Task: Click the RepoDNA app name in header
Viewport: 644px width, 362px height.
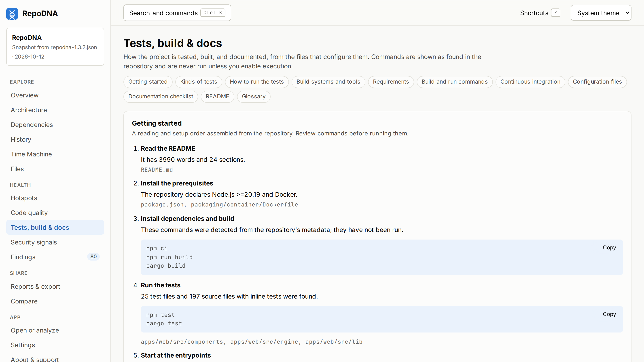Action: 40,13
